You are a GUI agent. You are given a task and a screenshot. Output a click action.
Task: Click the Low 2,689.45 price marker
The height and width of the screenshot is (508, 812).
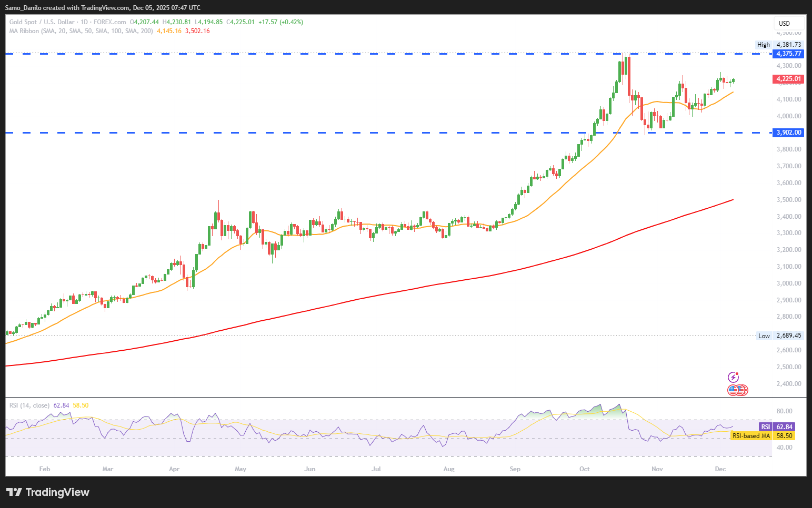[779, 336]
